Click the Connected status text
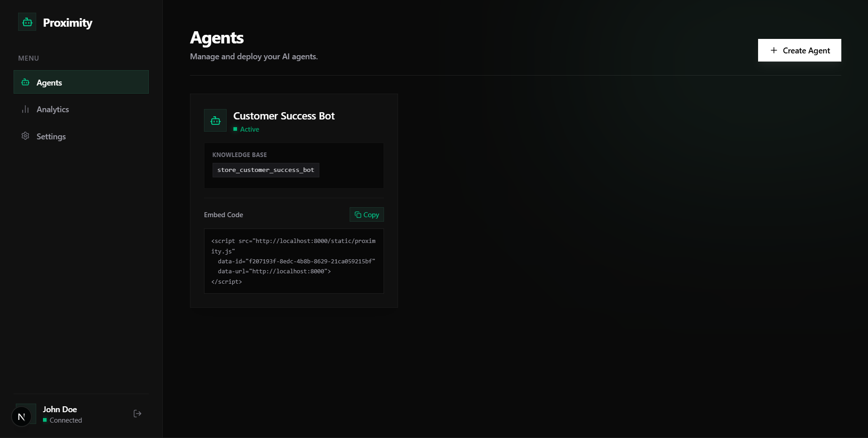Viewport: 868px width, 438px height. point(66,420)
